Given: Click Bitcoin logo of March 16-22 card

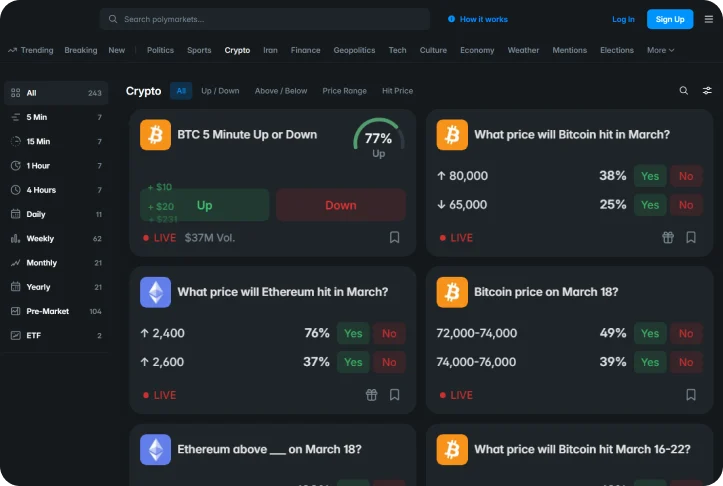Looking at the screenshot, I should [x=452, y=450].
